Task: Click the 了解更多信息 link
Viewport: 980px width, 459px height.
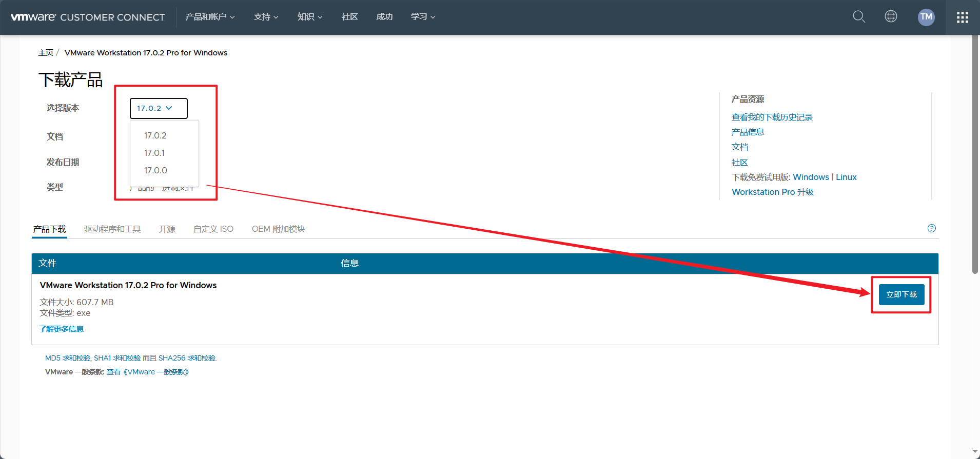Action: pyautogui.click(x=62, y=329)
